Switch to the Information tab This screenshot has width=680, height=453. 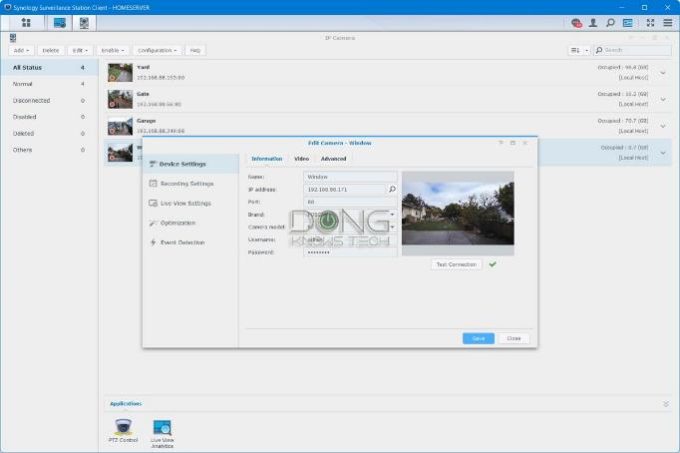point(267,159)
